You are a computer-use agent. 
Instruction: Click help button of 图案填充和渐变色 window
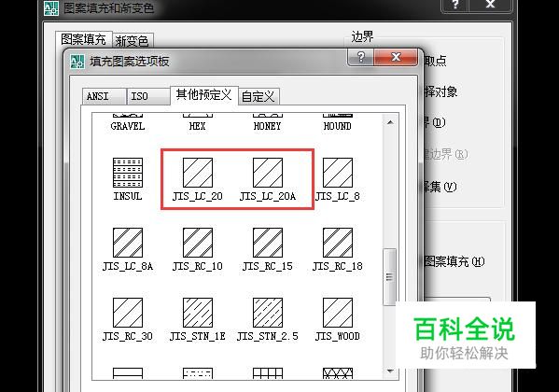455,5
